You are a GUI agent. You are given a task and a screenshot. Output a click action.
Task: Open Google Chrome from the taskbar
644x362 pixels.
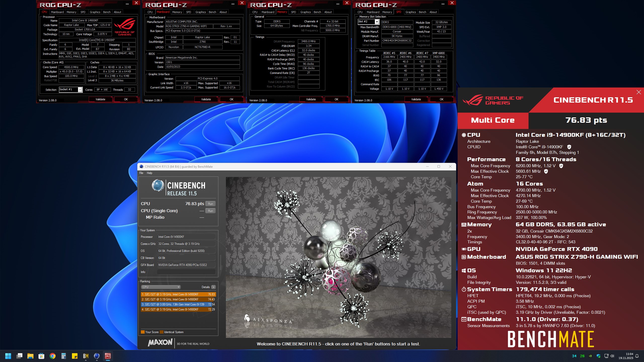53,356
